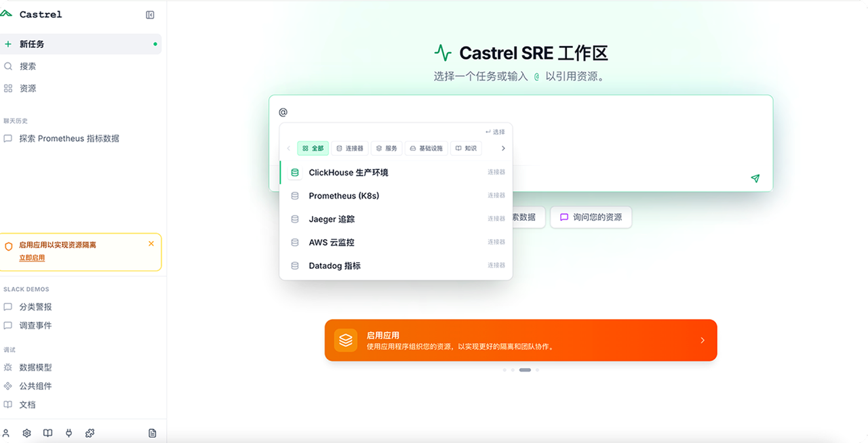The width and height of the screenshot is (868, 443).
Task: Open the orange 启用应用 promo card
Action: 521,340
